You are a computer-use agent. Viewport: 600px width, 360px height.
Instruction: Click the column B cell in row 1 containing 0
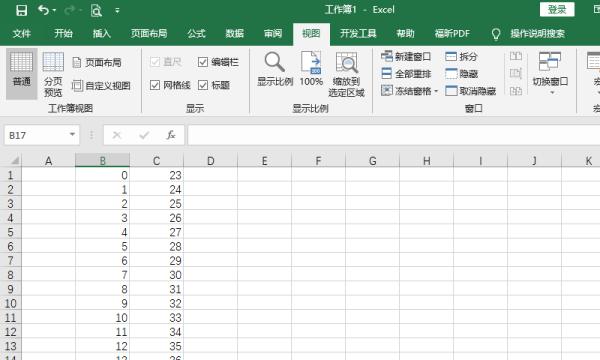[103, 175]
